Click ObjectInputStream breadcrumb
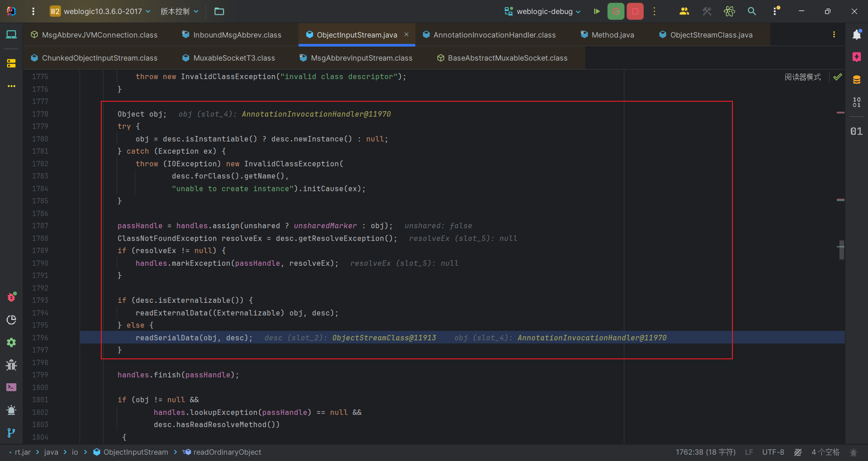 [x=131, y=452]
